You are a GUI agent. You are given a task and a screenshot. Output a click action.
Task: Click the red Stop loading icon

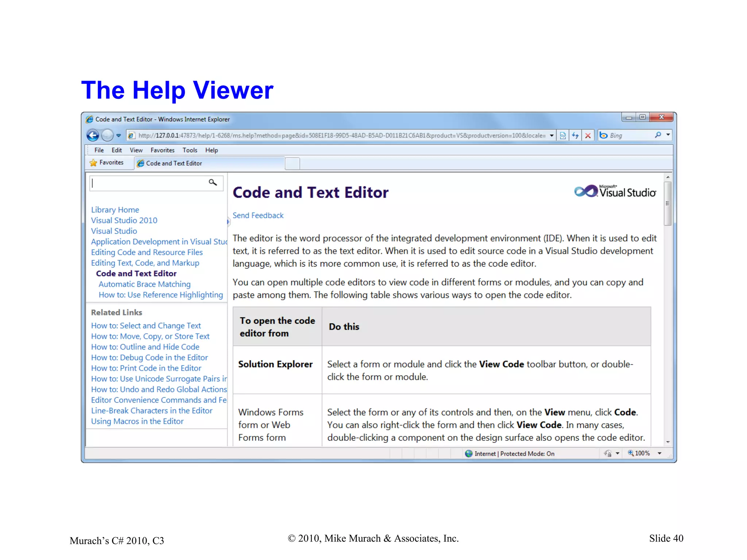coord(588,136)
